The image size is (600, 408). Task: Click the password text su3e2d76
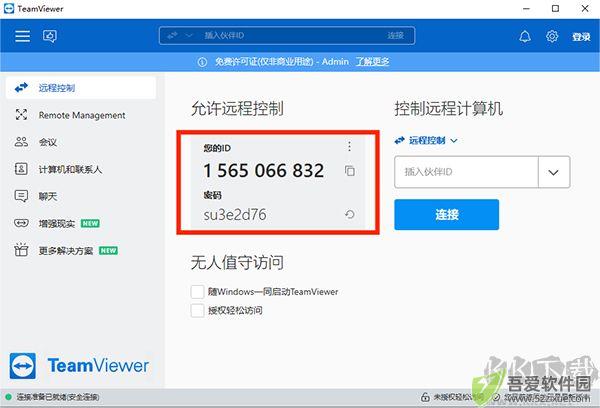pos(235,215)
